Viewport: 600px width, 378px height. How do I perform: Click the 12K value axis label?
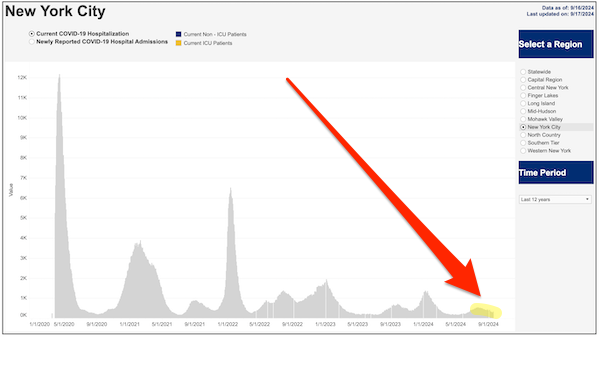click(22, 77)
